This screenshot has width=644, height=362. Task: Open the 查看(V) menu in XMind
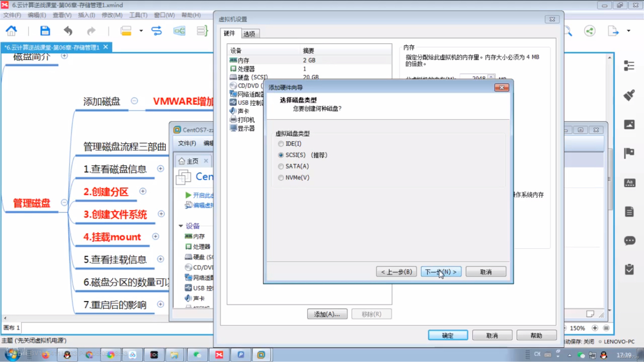pyautogui.click(x=62, y=15)
